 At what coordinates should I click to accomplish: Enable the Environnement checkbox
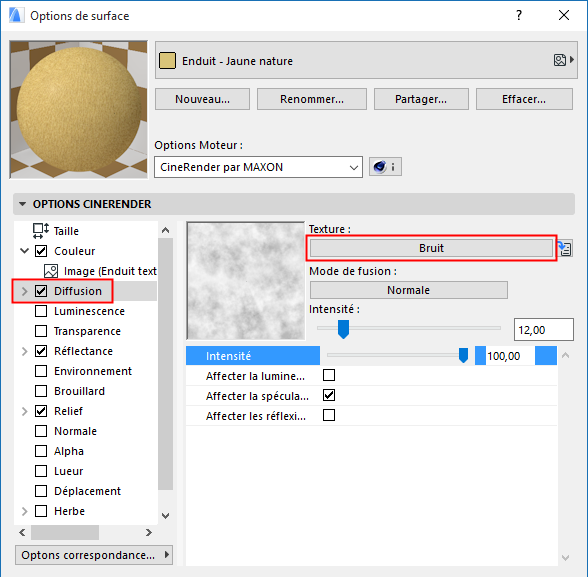coord(41,371)
